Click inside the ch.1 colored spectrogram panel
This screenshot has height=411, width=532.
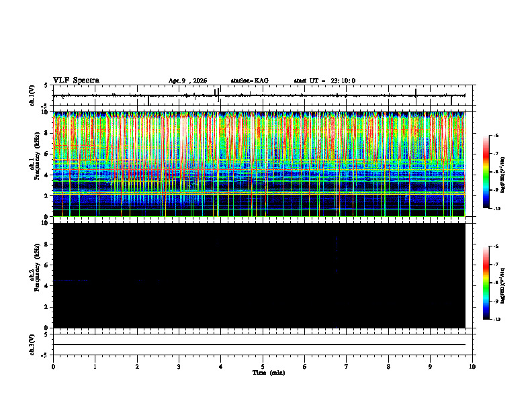click(x=259, y=164)
